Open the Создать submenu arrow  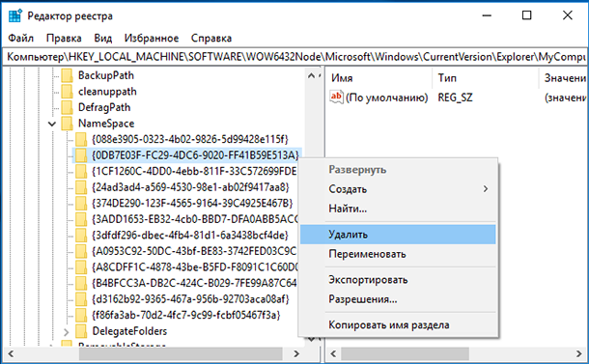486,188
